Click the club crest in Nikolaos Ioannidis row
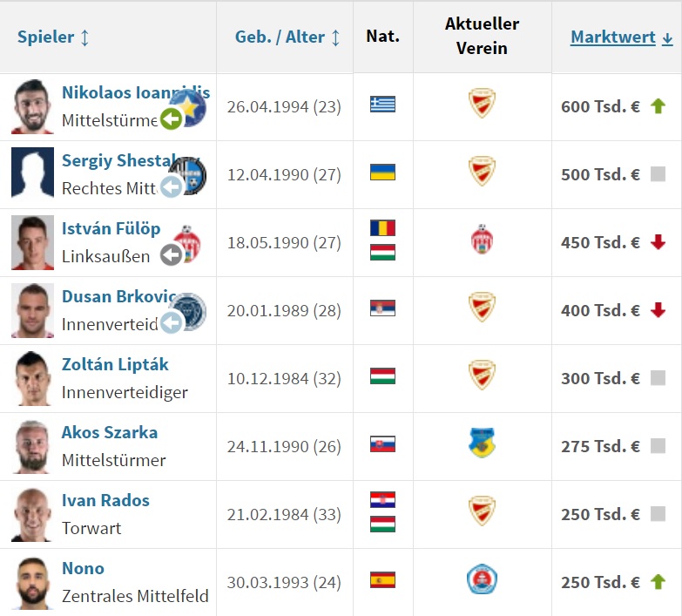This screenshot has width=682, height=616. [x=482, y=104]
